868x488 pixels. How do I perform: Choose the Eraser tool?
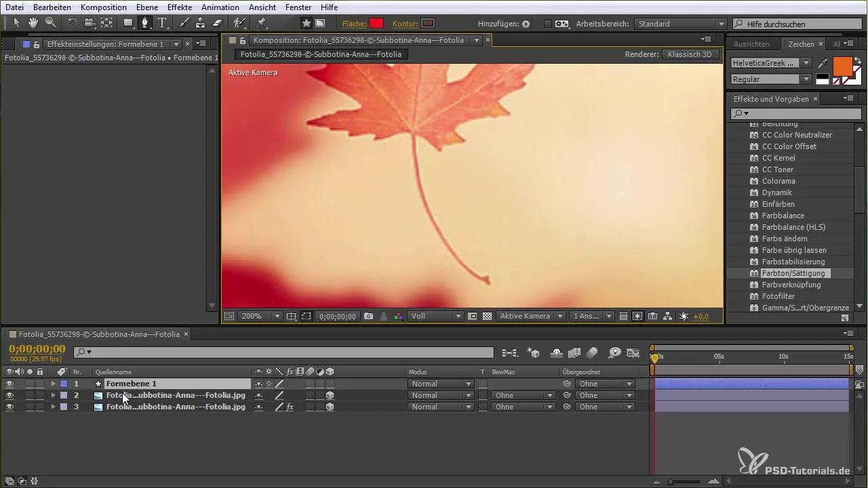click(x=217, y=23)
